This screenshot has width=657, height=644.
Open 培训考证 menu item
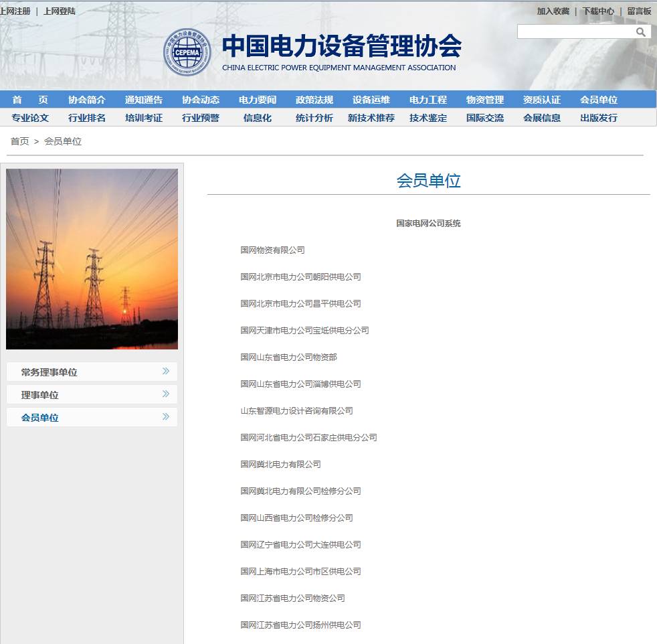click(x=144, y=118)
